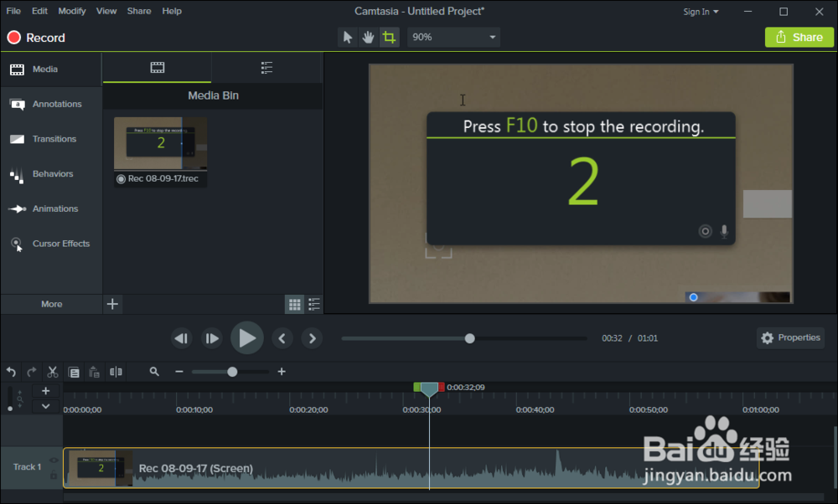
Task: Click the track height slider handle
Action: coord(9,409)
